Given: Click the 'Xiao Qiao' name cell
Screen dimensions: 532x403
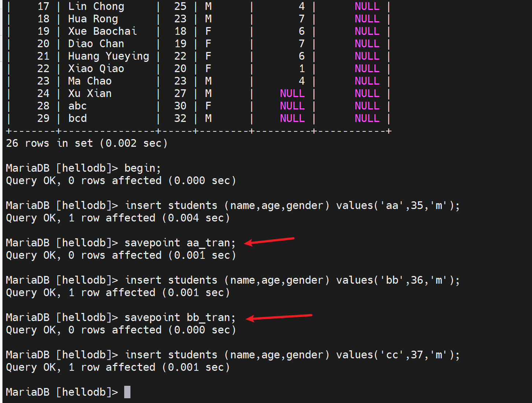Looking at the screenshot, I should click(x=96, y=68).
